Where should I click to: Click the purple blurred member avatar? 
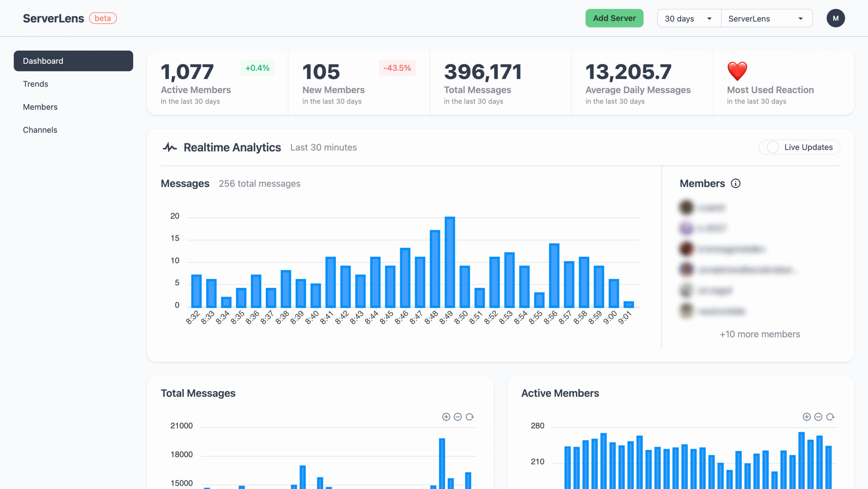click(687, 228)
